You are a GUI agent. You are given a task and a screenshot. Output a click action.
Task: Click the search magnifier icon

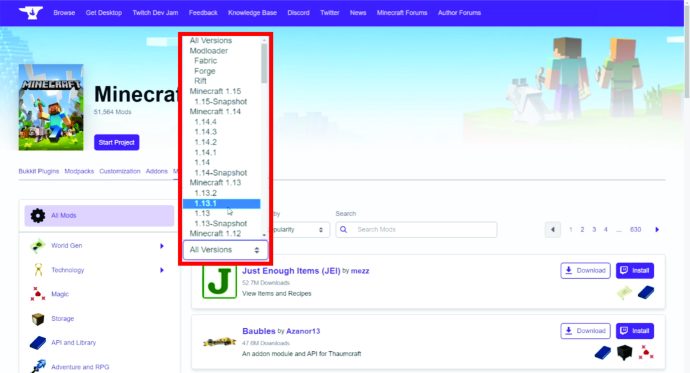pyautogui.click(x=344, y=230)
